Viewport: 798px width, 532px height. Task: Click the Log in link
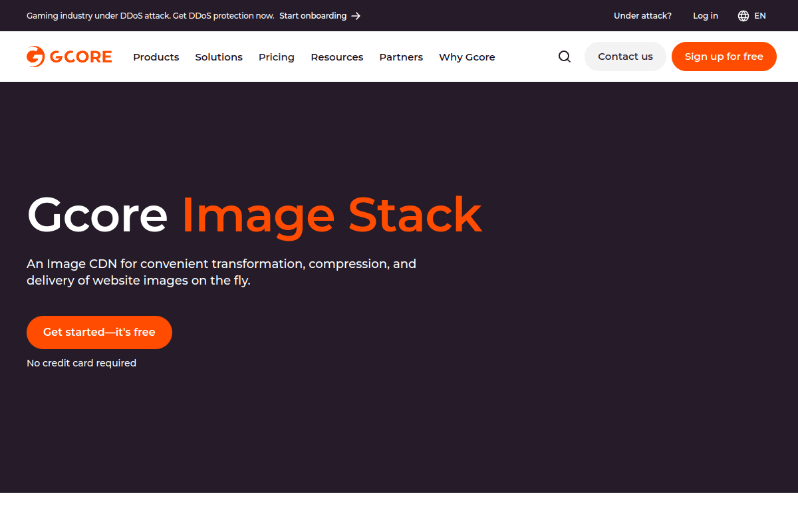pyautogui.click(x=706, y=16)
